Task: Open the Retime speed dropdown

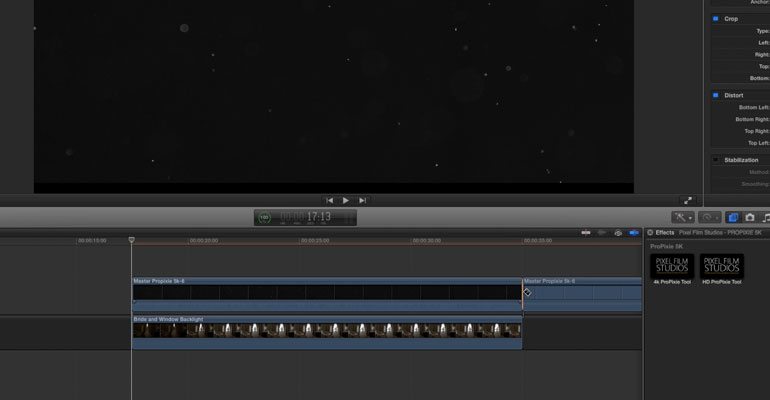Action: [710, 217]
